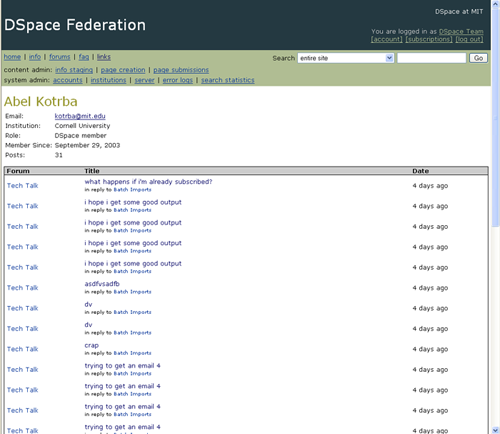Click '4 days ago' in the crap row
This screenshot has height=434, width=500.
pos(430,349)
